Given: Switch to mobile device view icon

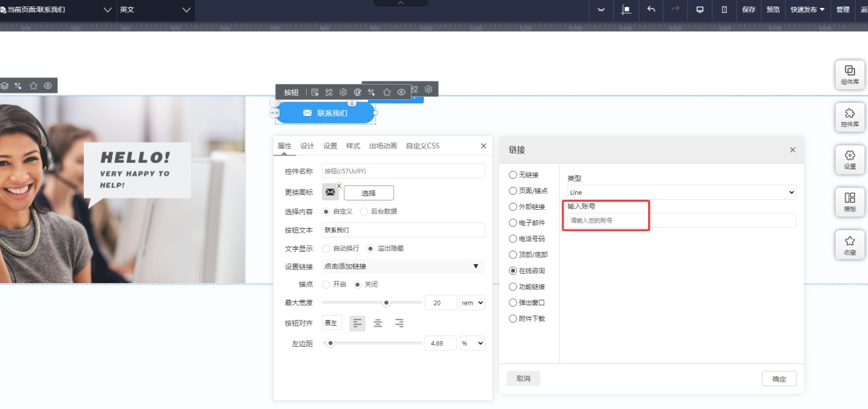Looking at the screenshot, I should click(724, 9).
